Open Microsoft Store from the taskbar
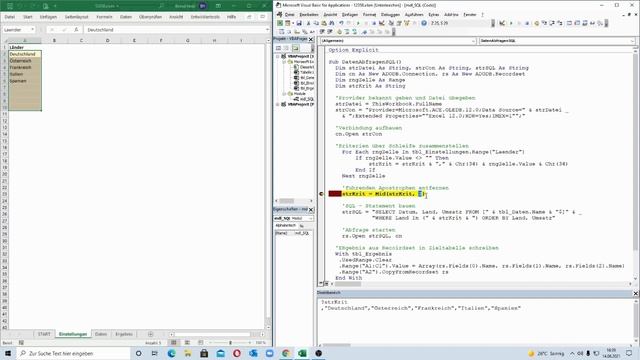 (204, 353)
